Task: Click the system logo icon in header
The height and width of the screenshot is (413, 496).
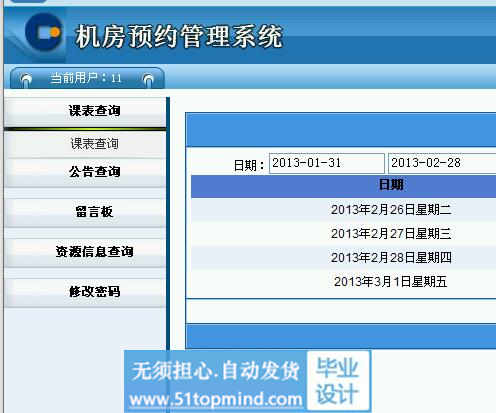Action: 43,32
